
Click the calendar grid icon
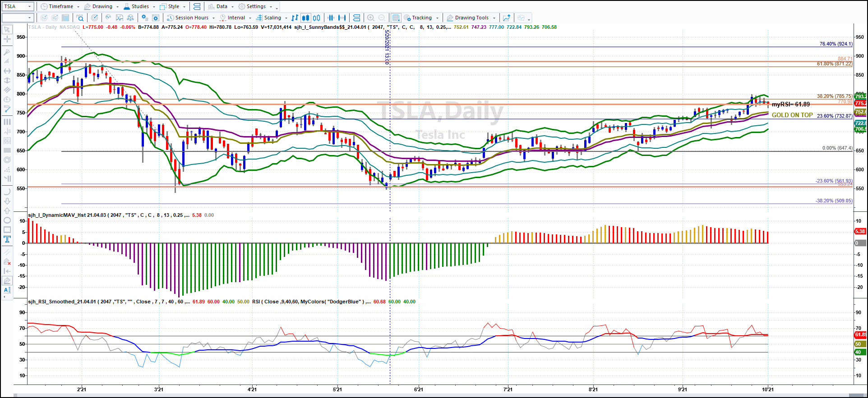65,18
